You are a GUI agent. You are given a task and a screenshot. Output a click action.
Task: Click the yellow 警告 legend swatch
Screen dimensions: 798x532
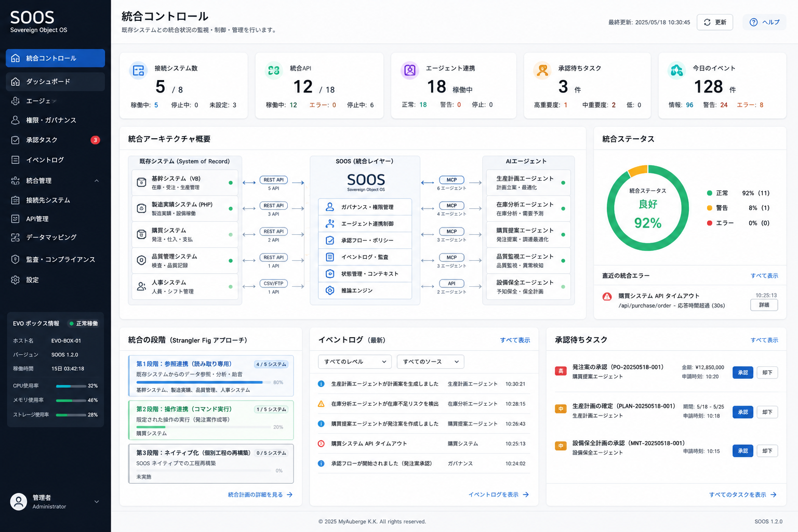click(x=709, y=208)
